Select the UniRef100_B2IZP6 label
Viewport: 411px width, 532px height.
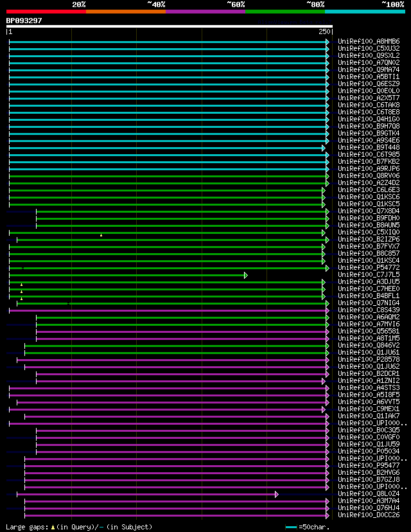click(369, 239)
